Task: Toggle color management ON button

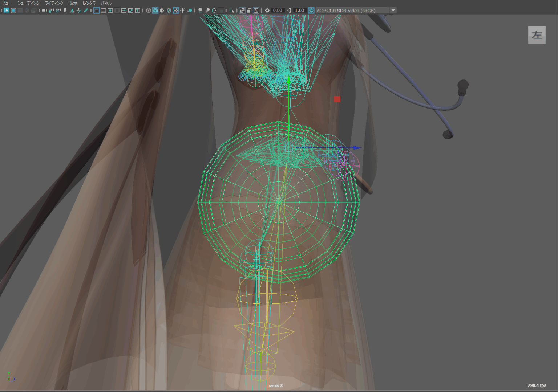Action: 311,11
